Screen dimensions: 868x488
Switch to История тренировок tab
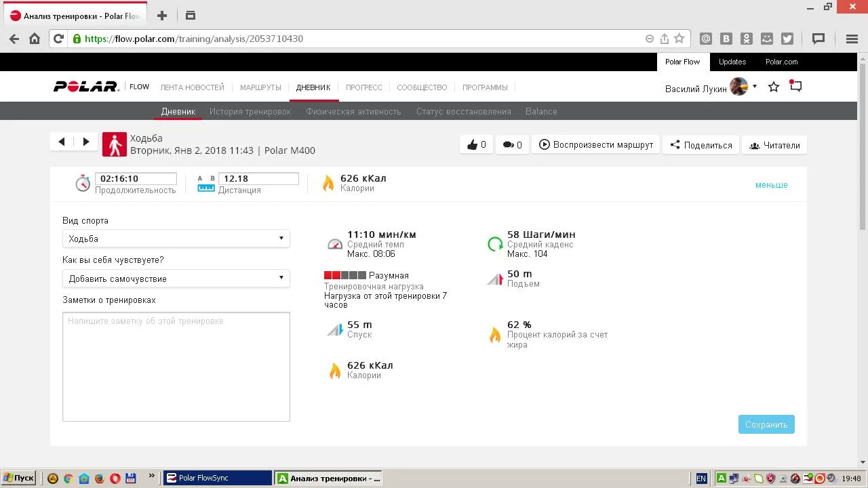tap(250, 112)
